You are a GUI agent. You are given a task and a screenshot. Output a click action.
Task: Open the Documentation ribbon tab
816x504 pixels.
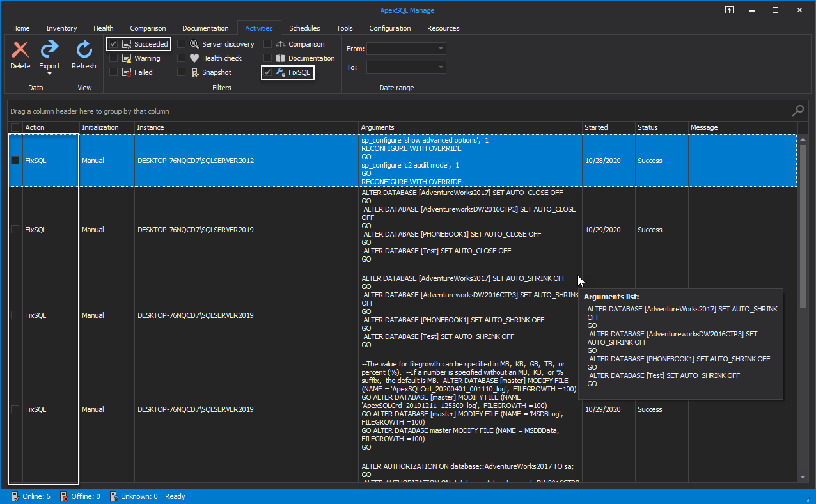(x=205, y=28)
